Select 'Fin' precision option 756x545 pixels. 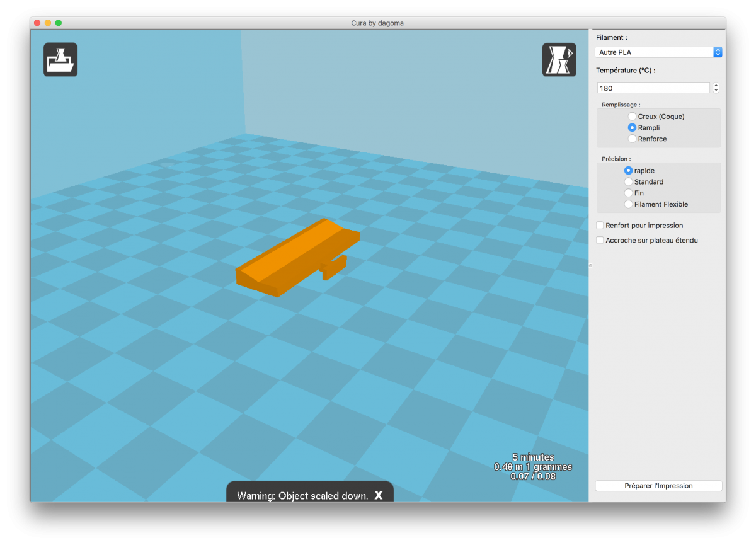[x=634, y=193]
